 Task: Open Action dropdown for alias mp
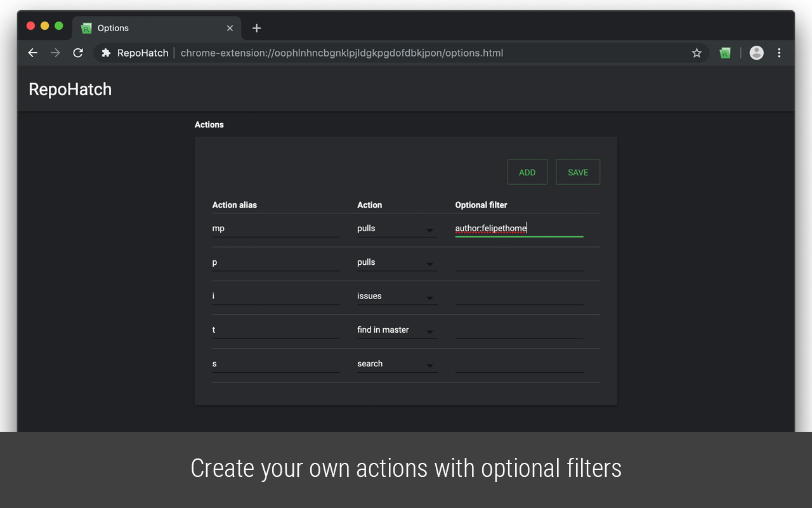coord(397,229)
